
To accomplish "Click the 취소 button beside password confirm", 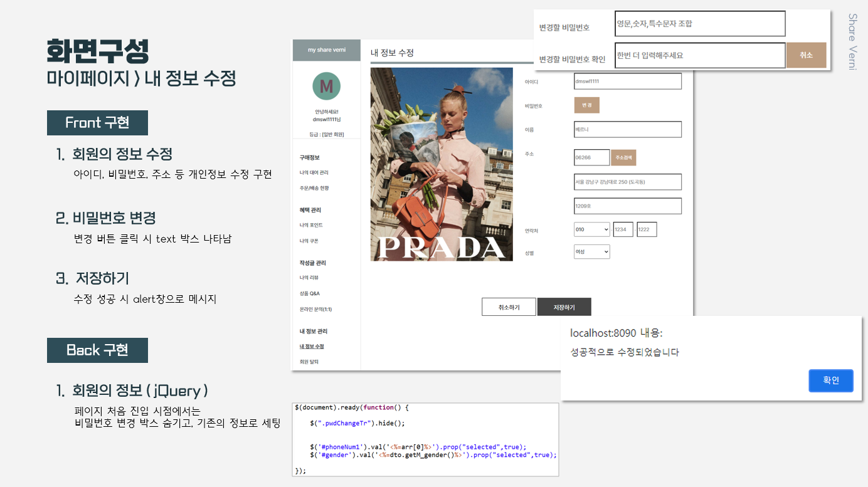I will (806, 55).
